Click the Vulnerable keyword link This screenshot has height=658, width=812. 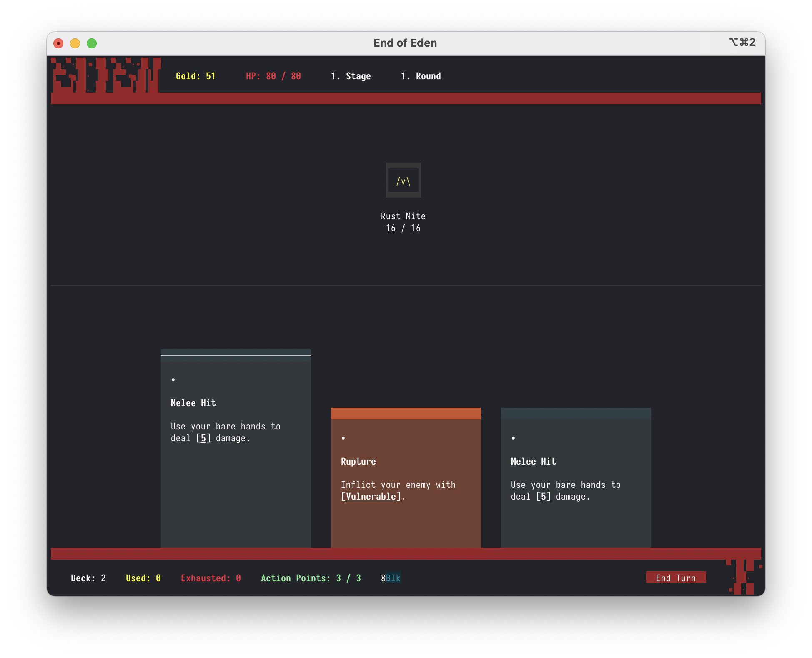[x=371, y=497]
